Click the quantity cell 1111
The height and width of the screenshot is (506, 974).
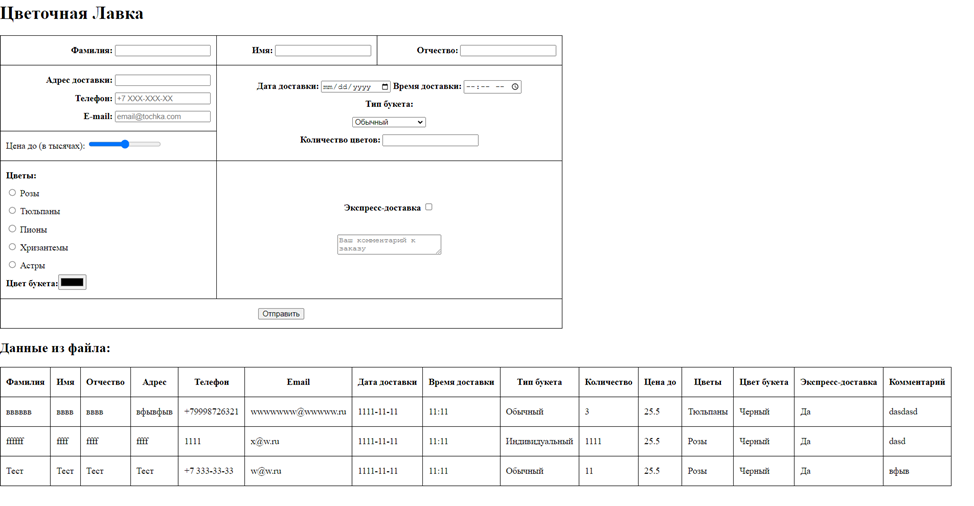click(x=608, y=441)
